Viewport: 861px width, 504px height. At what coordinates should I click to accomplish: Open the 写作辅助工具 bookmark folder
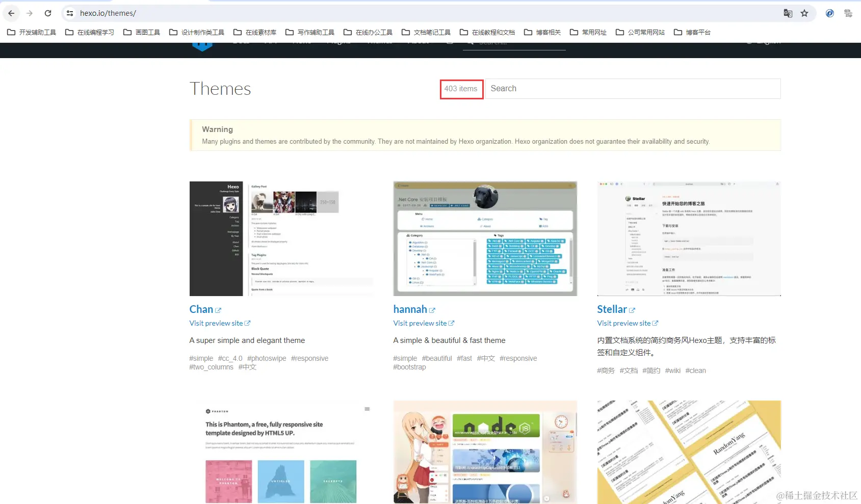click(x=310, y=32)
